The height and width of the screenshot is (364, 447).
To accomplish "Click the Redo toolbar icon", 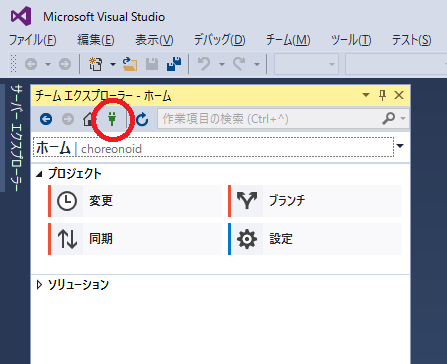I will click(x=239, y=63).
